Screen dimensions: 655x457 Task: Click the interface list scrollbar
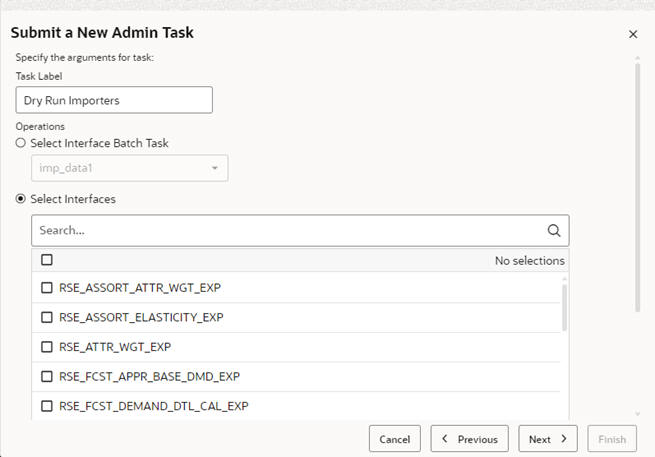point(564,307)
